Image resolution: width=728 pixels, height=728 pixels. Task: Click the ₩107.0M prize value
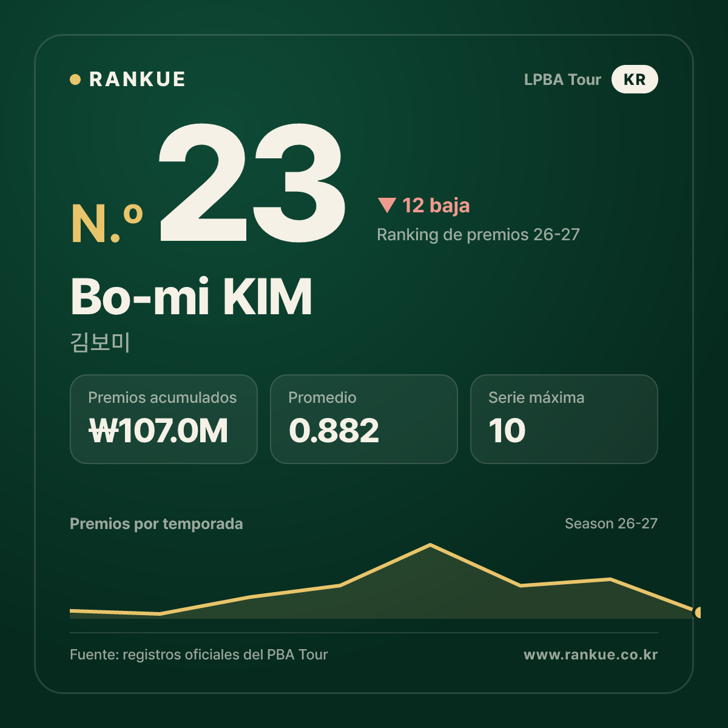tap(158, 431)
